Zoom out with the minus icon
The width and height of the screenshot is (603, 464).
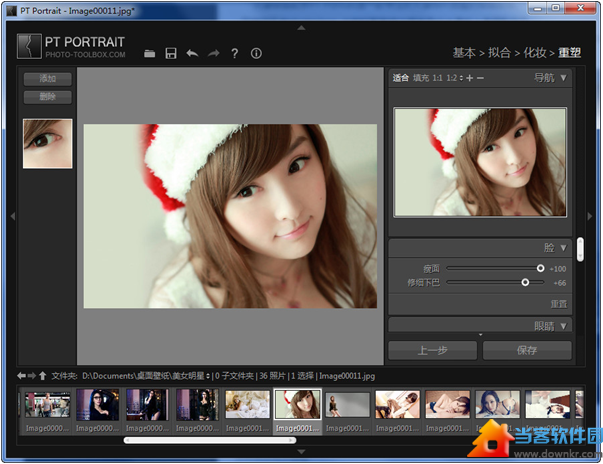[481, 78]
